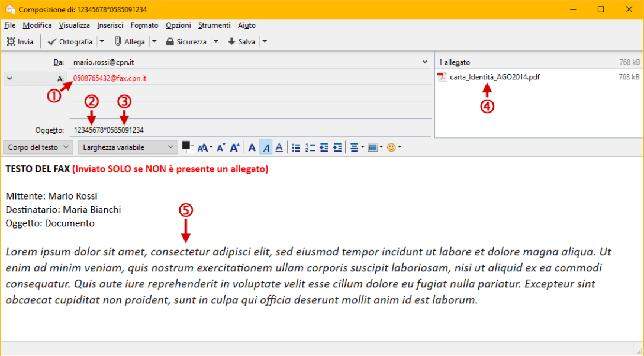Run the Ortografia spell check
This screenshot has height=356, width=644.
point(70,41)
